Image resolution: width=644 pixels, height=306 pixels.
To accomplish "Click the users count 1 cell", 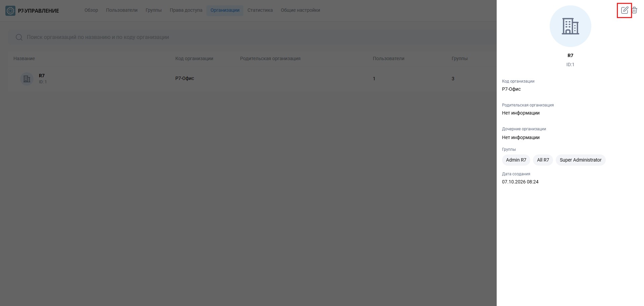I will 374,79.
